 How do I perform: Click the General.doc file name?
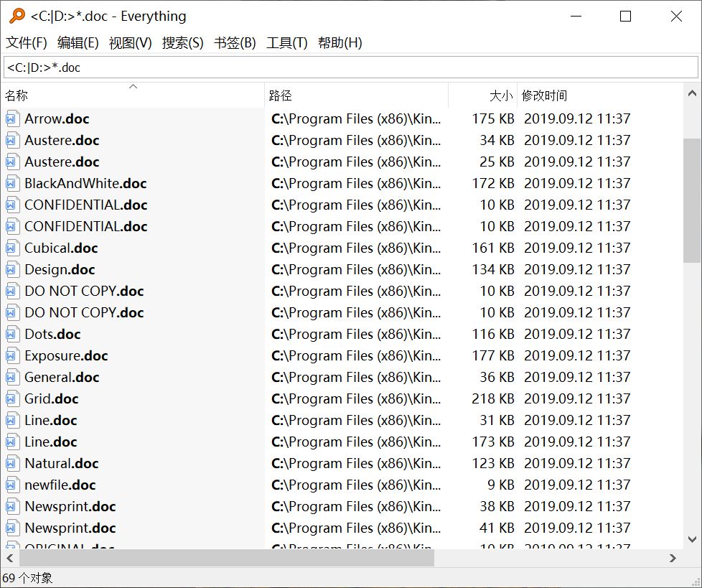point(62,378)
